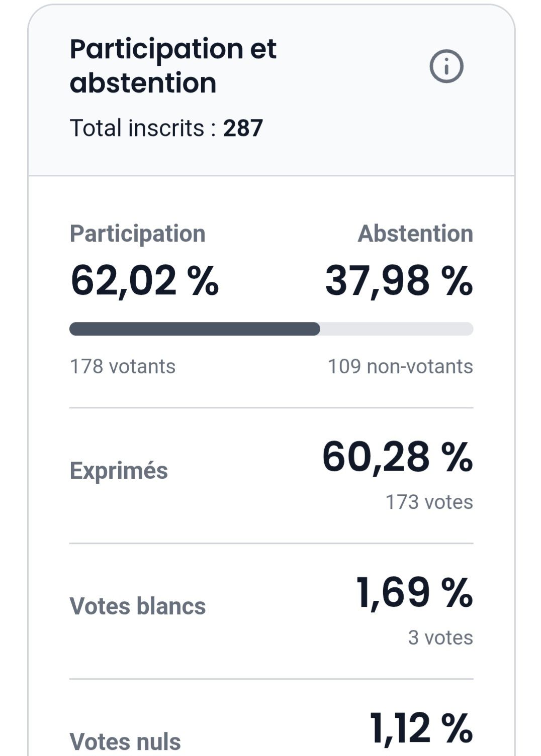Click the 'Votes nuls' label
Viewport: 541px width, 756px height.
pos(125,741)
